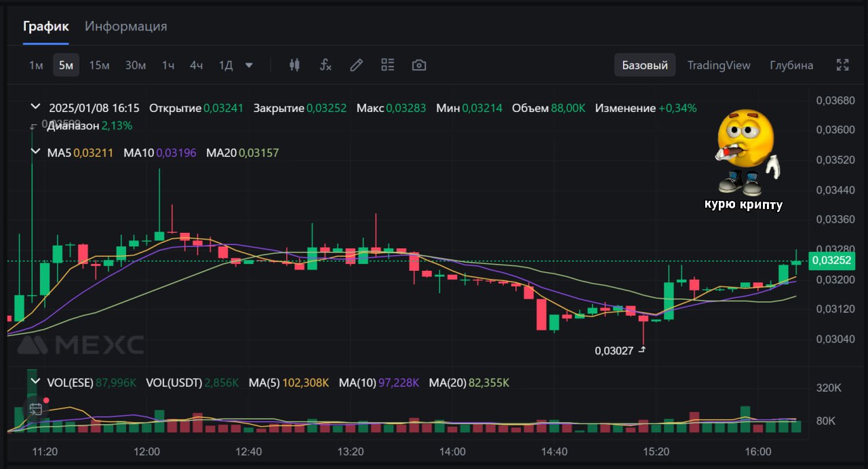Screen dimensions: 868x469
Task: Open the chart layout settings icon
Action: point(387,65)
